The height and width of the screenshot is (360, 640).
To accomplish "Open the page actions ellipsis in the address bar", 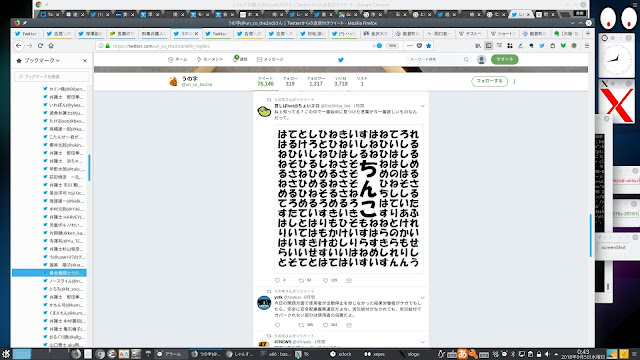I will point(410,46).
